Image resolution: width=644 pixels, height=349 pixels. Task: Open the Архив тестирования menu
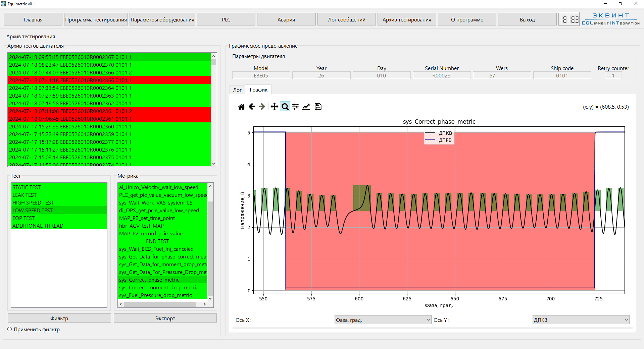(x=407, y=19)
